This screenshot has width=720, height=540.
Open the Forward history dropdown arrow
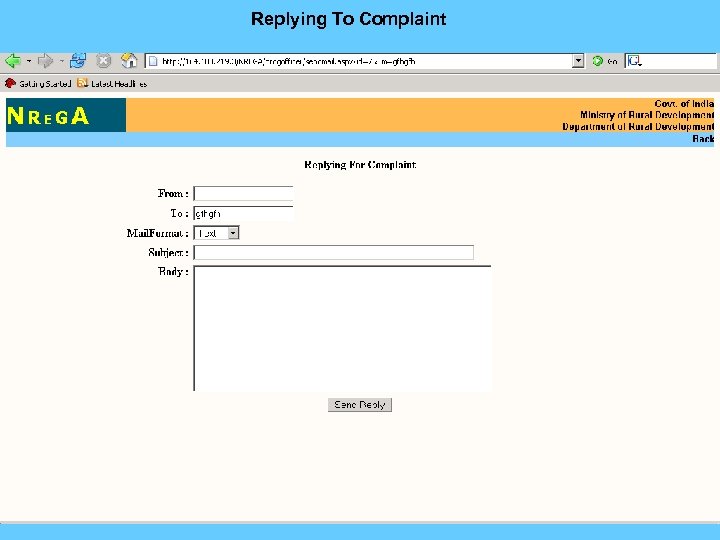(61, 61)
